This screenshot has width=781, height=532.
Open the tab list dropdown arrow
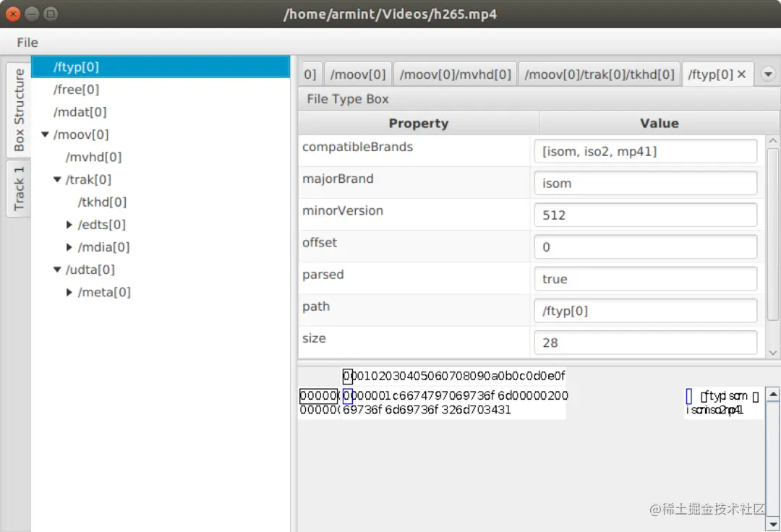click(x=768, y=74)
